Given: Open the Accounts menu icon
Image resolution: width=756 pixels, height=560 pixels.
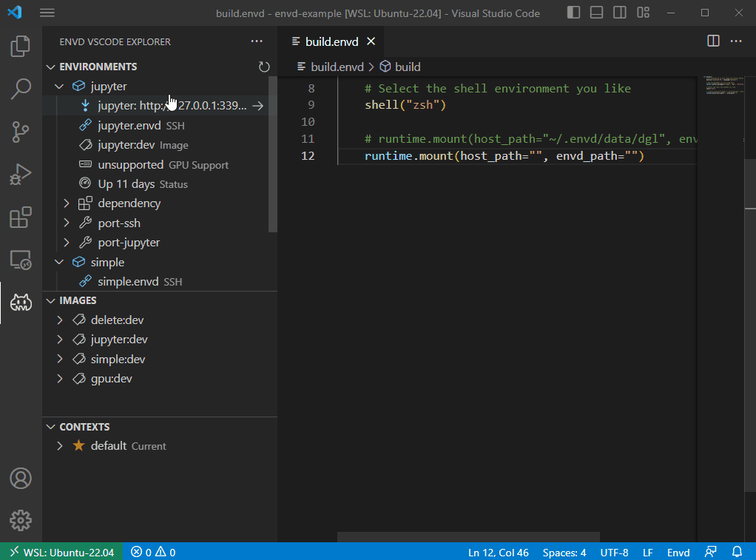Looking at the screenshot, I should coord(21,479).
